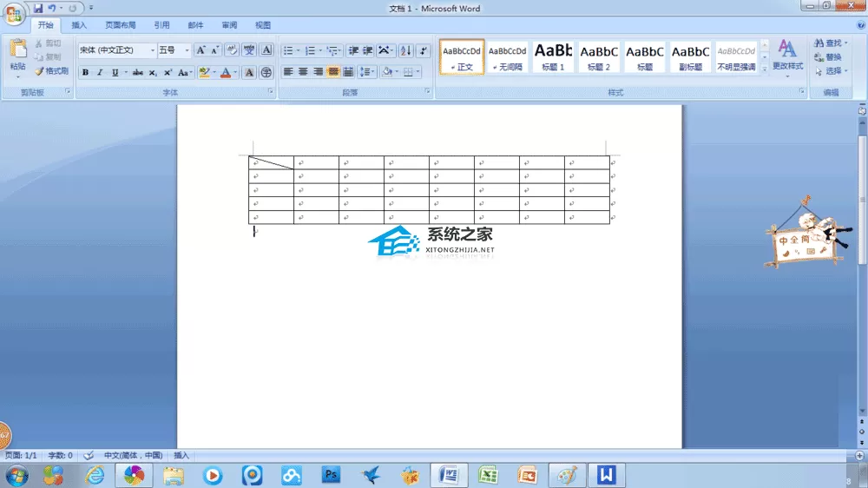
Task: Click the Clear Formatting eraser icon
Action: click(x=232, y=50)
